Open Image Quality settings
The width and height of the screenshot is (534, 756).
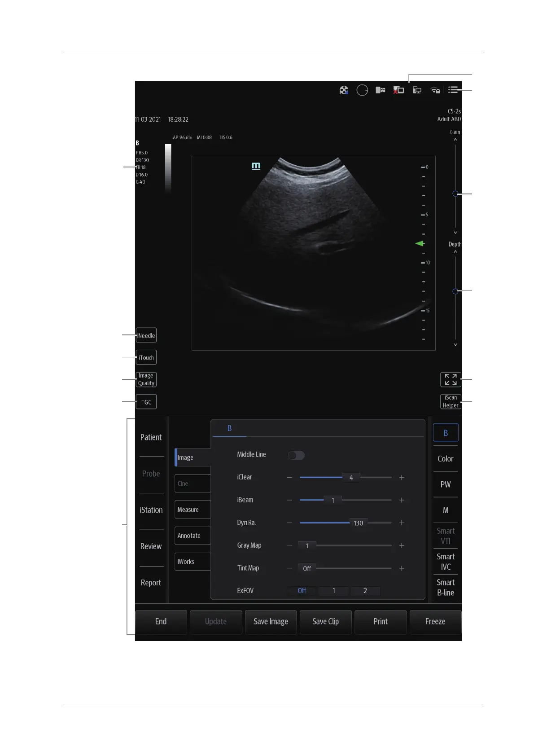pos(146,379)
